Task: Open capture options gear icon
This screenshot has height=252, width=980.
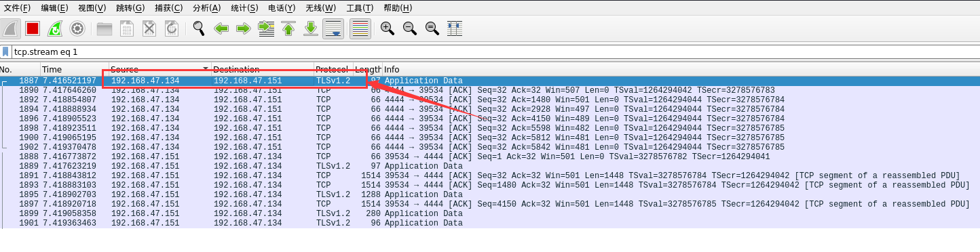Action: [77, 28]
